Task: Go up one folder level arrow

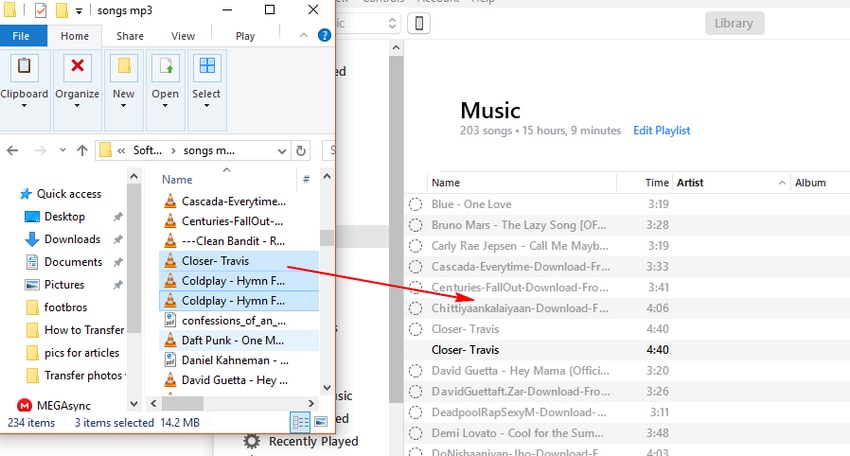Action: click(82, 150)
